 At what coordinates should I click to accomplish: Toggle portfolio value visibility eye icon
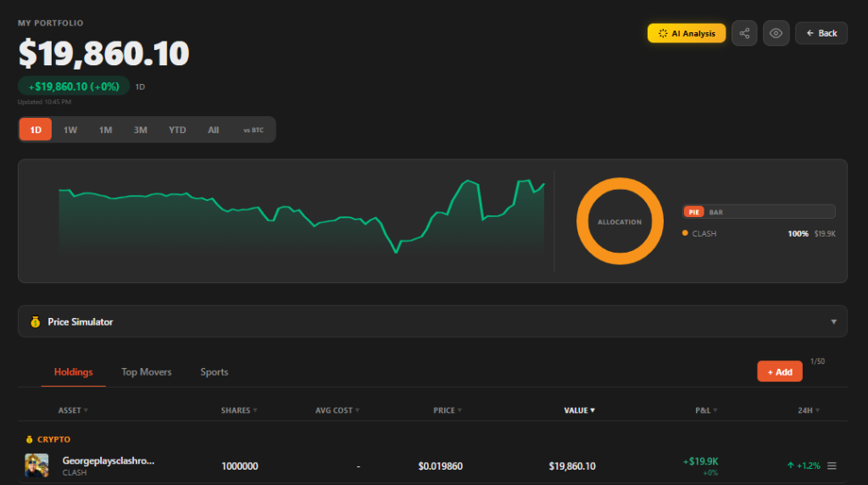[776, 33]
